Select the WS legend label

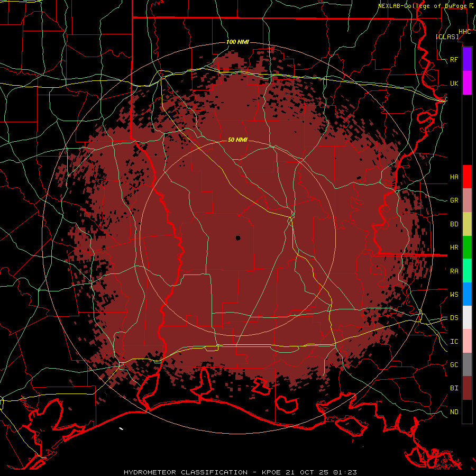coord(454,295)
